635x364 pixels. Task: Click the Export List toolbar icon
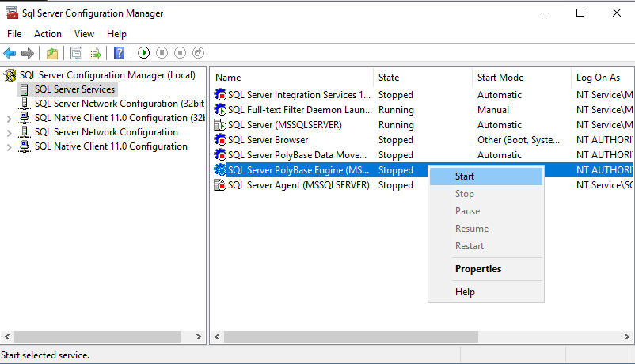tap(95, 53)
